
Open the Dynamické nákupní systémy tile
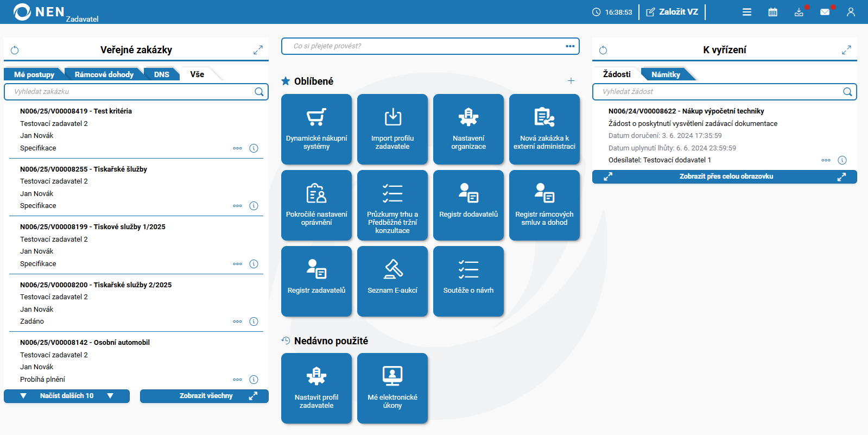(316, 129)
